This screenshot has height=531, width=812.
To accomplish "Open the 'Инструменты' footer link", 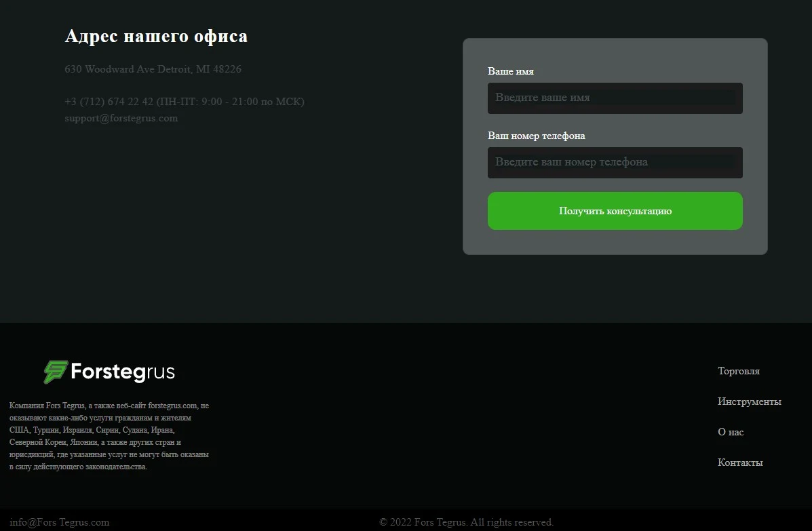I will coord(750,401).
